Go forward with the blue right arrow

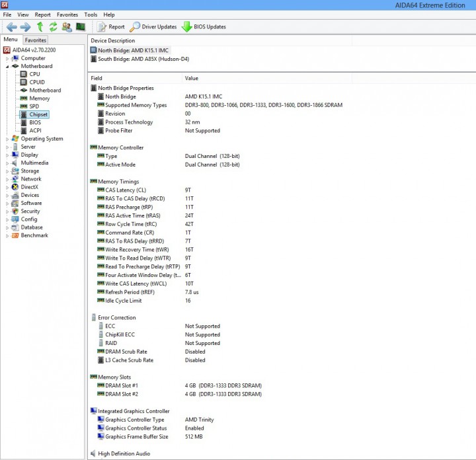tap(25, 27)
